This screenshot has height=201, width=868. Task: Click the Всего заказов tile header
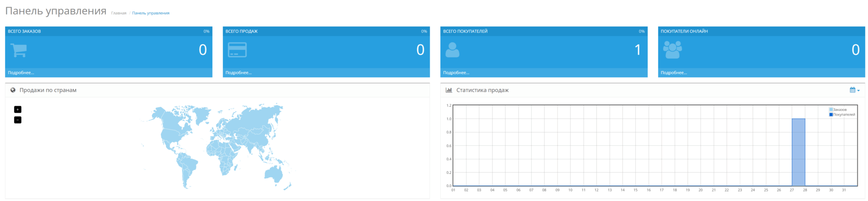click(x=24, y=31)
